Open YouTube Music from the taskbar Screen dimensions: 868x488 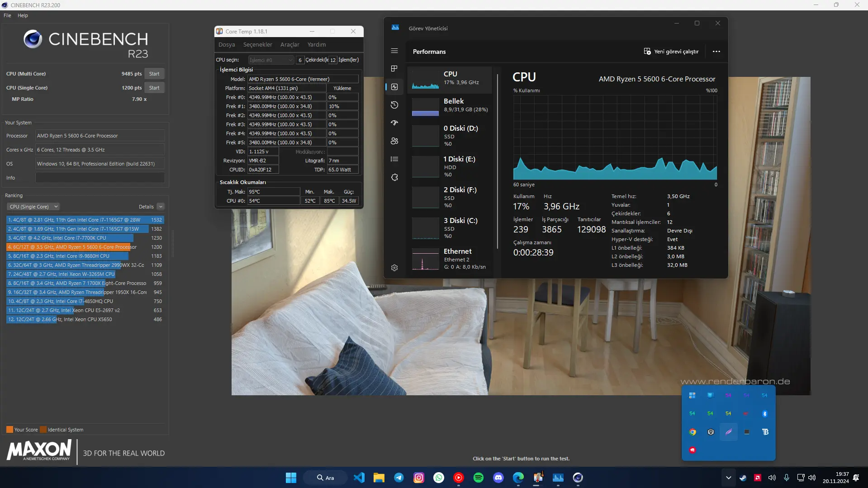point(459,478)
